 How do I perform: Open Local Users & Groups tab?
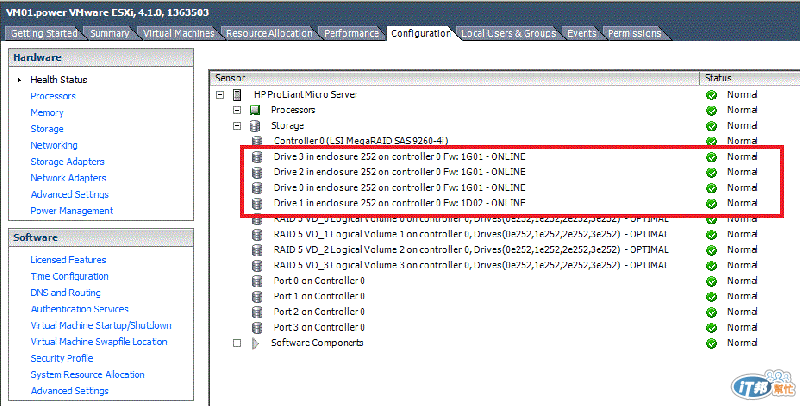pos(509,33)
